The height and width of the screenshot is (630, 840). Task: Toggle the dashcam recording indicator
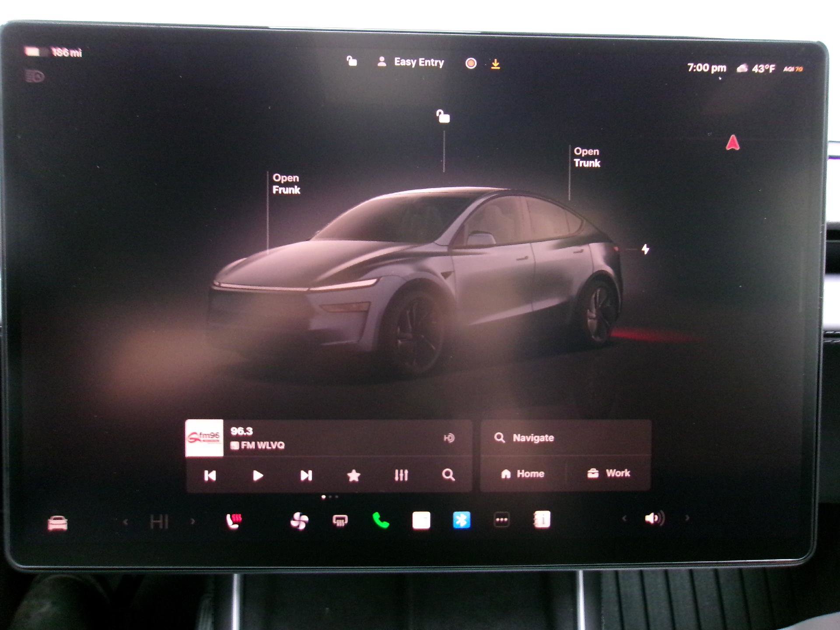pos(471,63)
